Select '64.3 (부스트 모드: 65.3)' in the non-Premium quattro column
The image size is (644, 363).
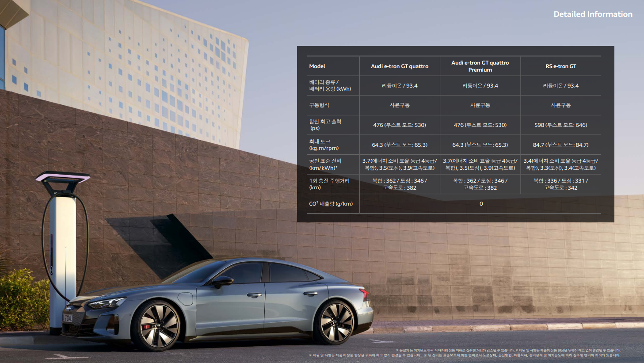(x=400, y=145)
